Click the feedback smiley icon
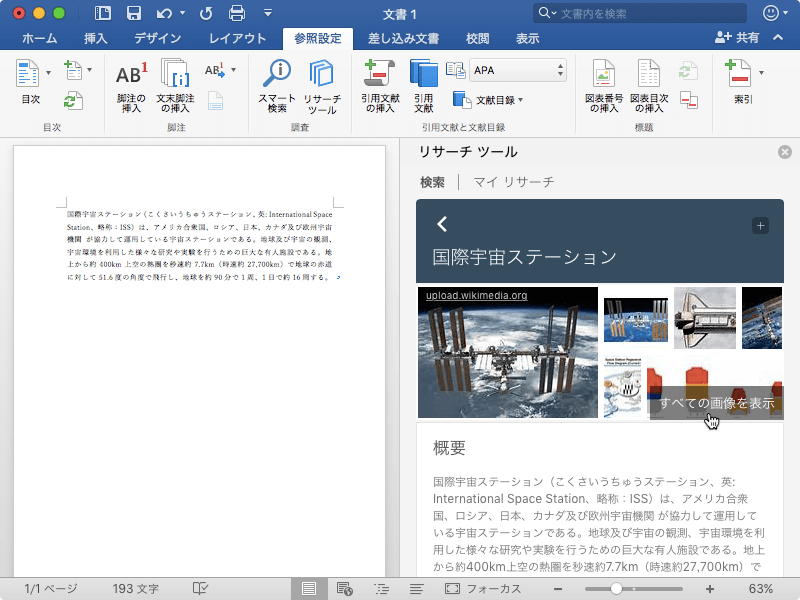 click(x=771, y=13)
